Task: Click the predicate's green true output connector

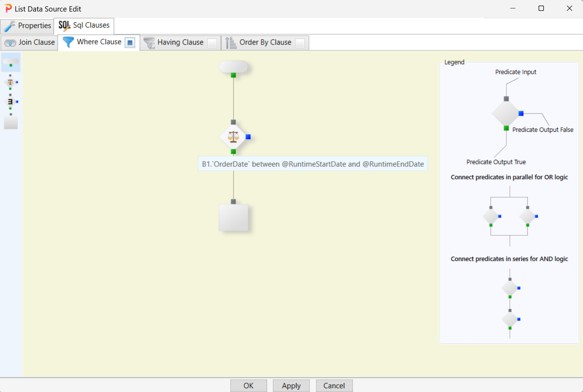Action: pyautogui.click(x=233, y=151)
